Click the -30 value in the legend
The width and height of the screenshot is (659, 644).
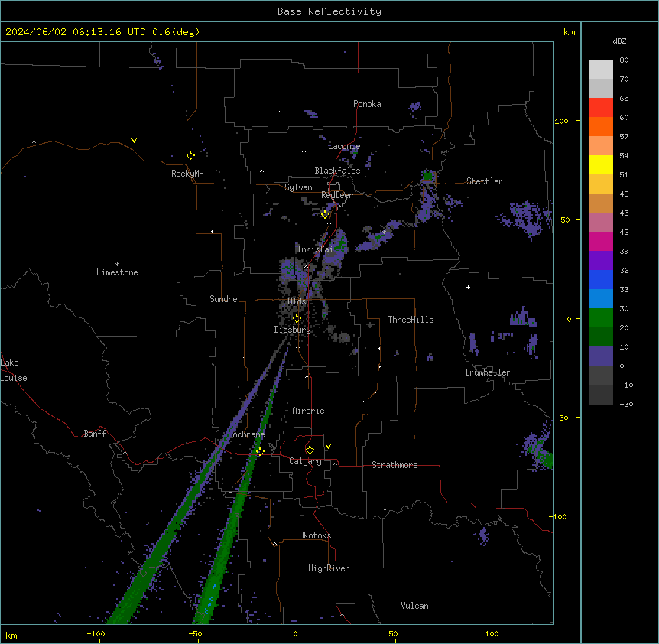[626, 404]
